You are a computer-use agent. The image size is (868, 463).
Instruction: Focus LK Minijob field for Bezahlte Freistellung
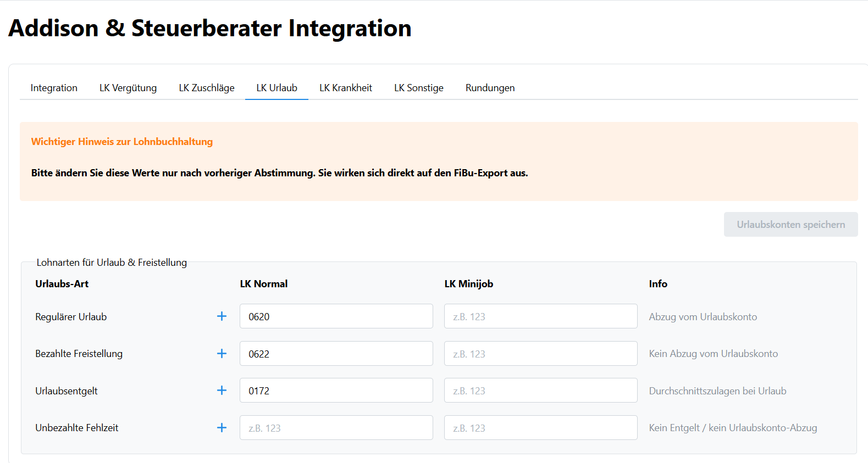(x=541, y=354)
